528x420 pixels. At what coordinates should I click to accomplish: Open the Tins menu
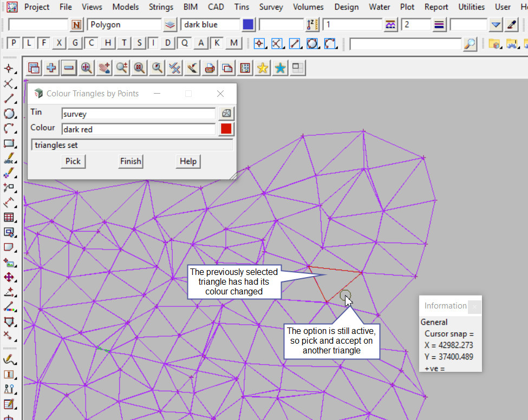tap(242, 7)
